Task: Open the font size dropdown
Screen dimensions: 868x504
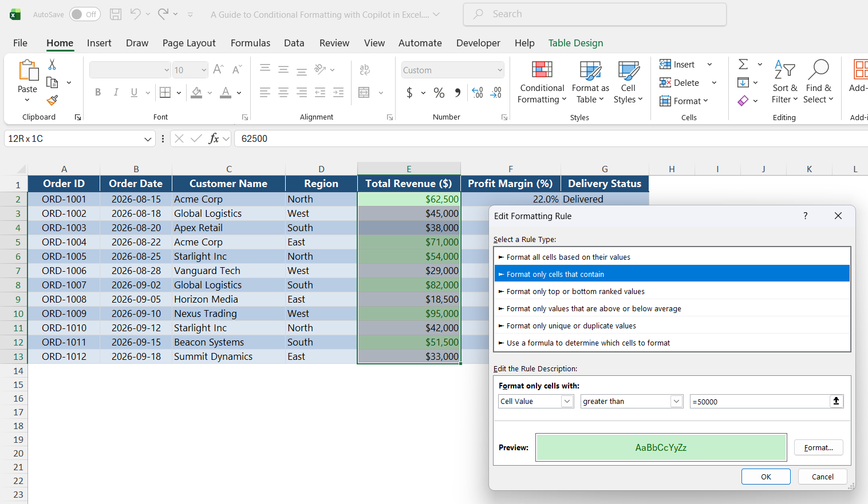Action: click(x=204, y=70)
